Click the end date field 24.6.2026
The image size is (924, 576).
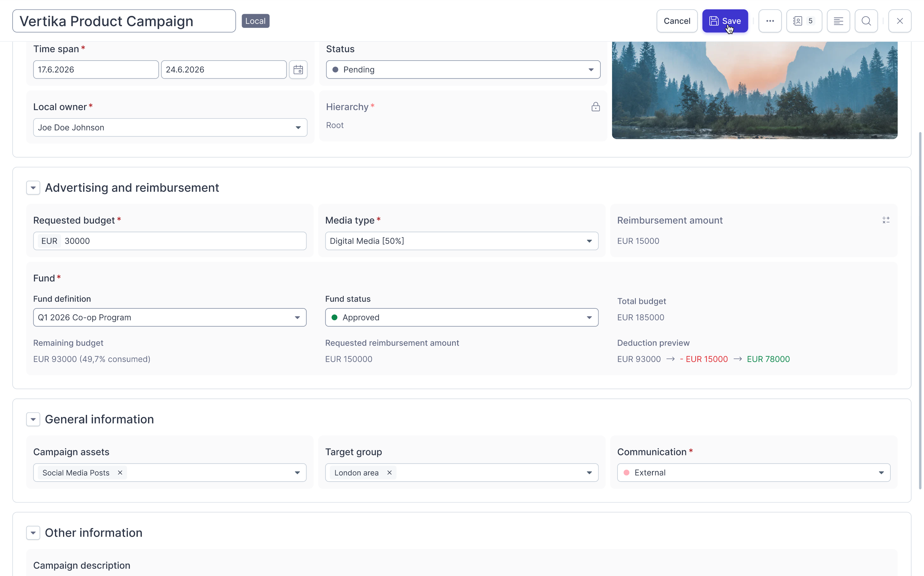[224, 70]
